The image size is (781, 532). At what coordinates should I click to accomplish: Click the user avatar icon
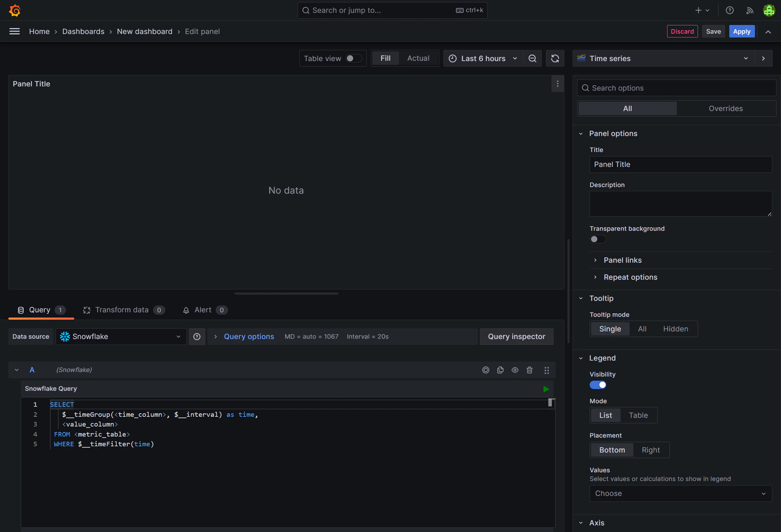tap(769, 10)
